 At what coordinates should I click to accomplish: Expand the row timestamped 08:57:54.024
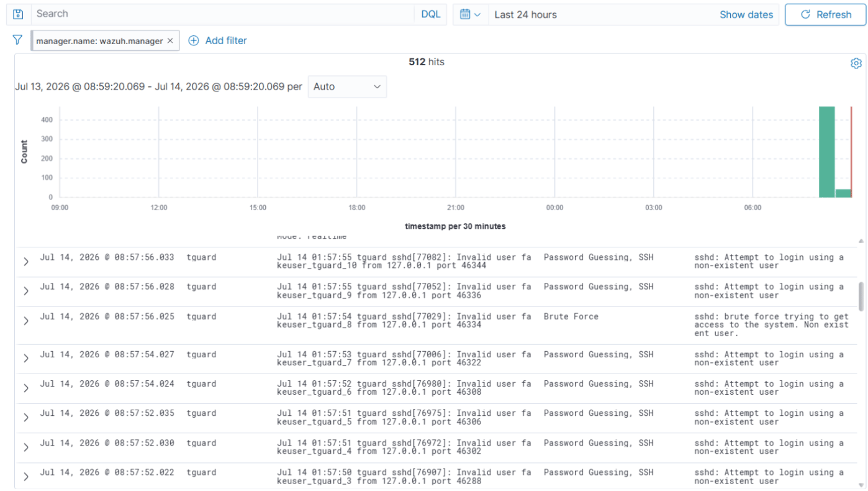tap(25, 388)
